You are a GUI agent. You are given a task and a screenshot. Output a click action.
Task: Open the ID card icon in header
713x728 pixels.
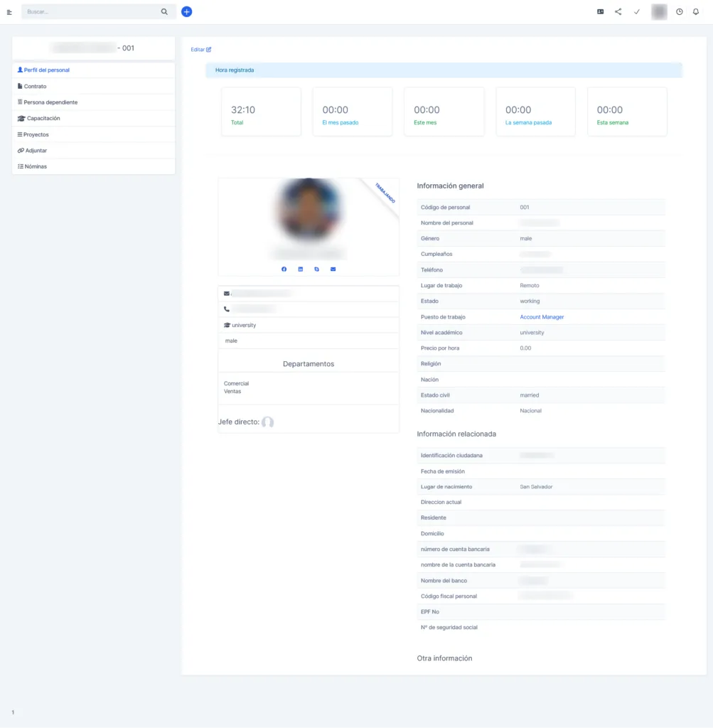(x=600, y=12)
